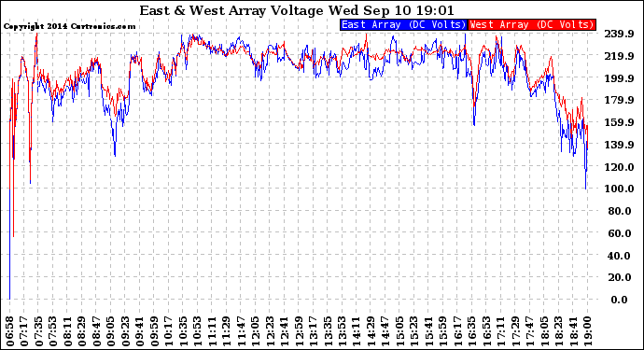The height and width of the screenshot is (350, 644).
Task: Click the 18:05 time axis label
Action: [x=544, y=331]
